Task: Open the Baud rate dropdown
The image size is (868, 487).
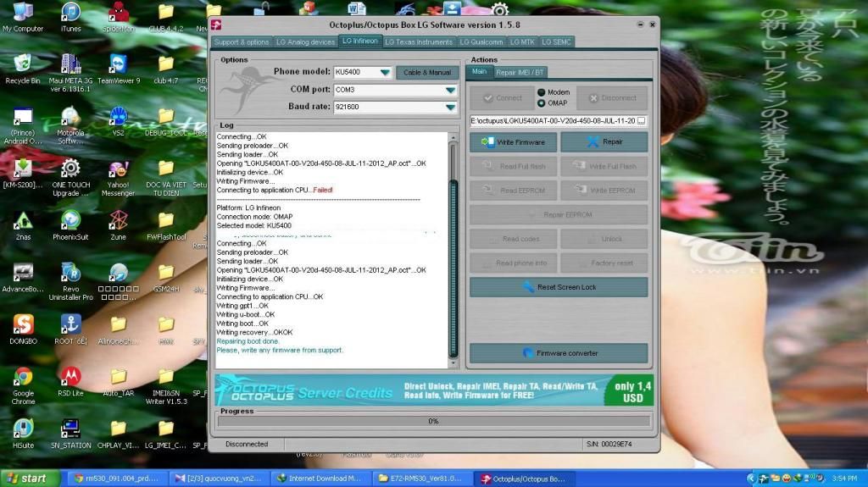Action: pos(451,107)
